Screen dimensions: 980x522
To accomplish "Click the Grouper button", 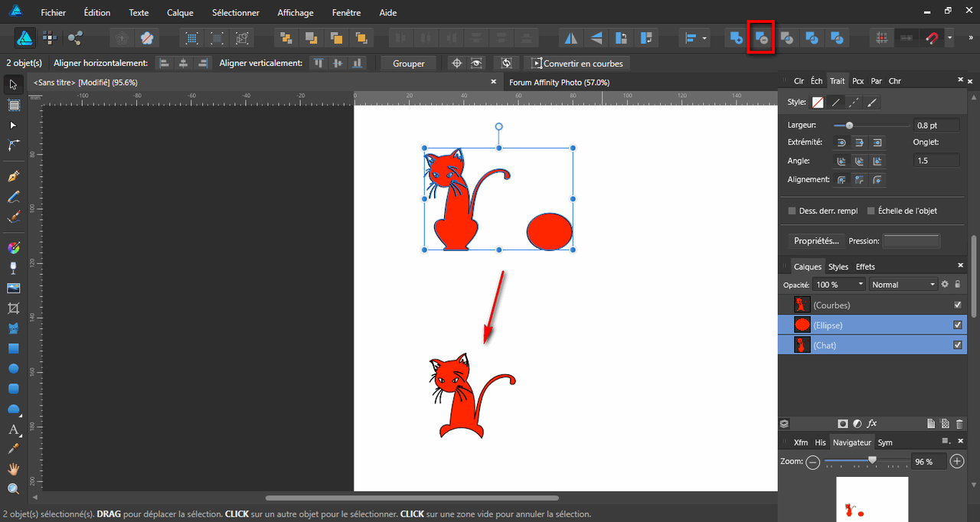I will pos(409,64).
